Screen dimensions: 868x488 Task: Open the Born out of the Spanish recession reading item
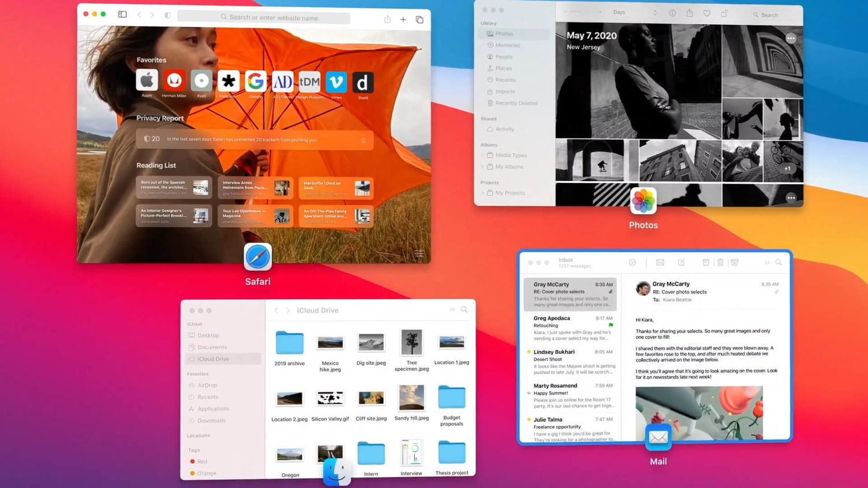(174, 188)
